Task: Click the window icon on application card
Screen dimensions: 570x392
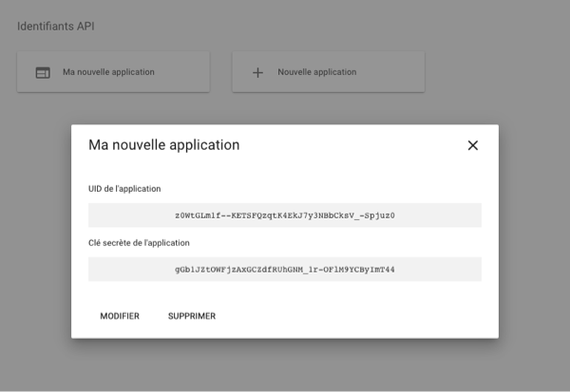Action: coord(43,72)
